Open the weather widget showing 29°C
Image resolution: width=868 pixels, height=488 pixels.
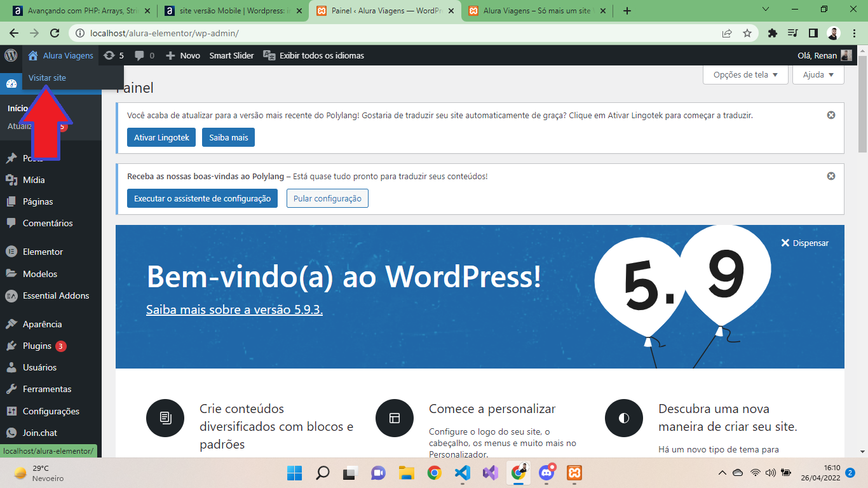tap(39, 473)
